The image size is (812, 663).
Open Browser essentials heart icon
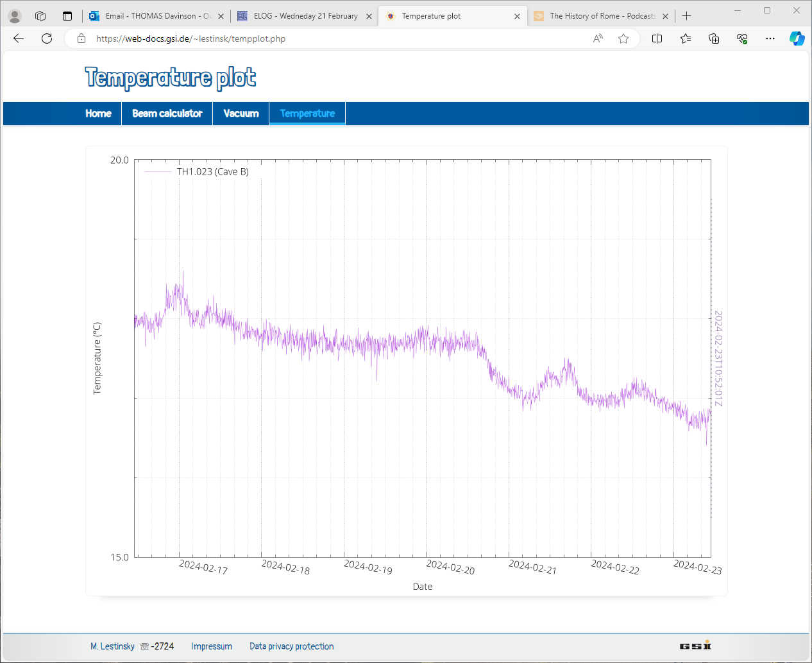click(x=742, y=39)
